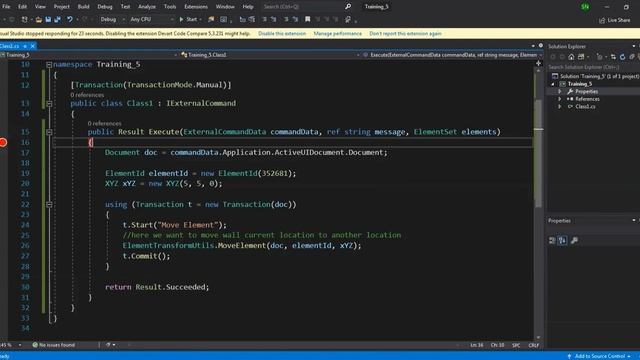Open the Training_5.Class1 type dropdown
This screenshot has height=360, width=640.
point(270,55)
